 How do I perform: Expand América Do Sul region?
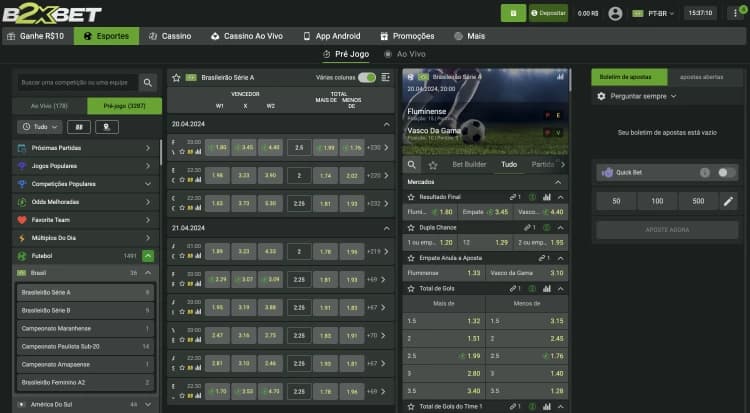click(148, 404)
